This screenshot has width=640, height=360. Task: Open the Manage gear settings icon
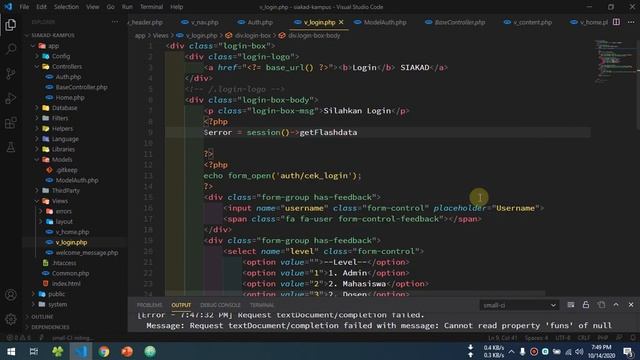pos(11,319)
